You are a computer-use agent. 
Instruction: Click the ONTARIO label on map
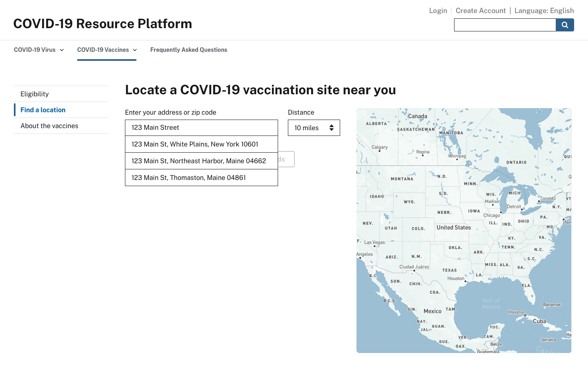click(517, 162)
